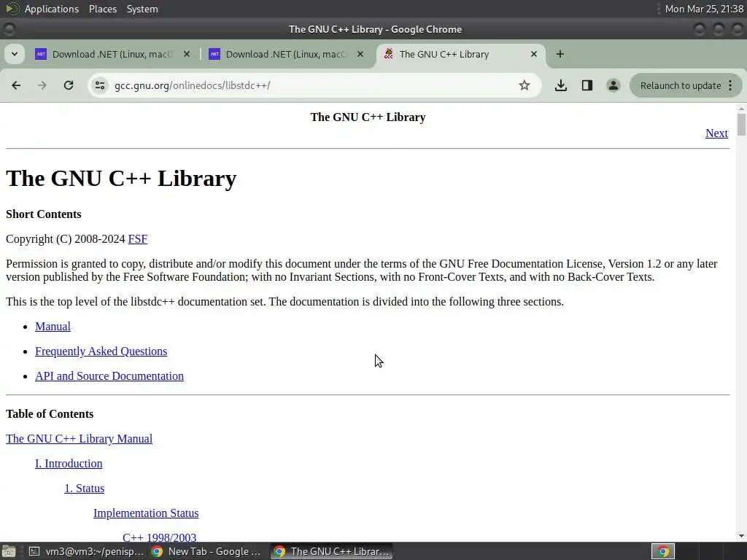Open the user profile icon

coord(613,85)
